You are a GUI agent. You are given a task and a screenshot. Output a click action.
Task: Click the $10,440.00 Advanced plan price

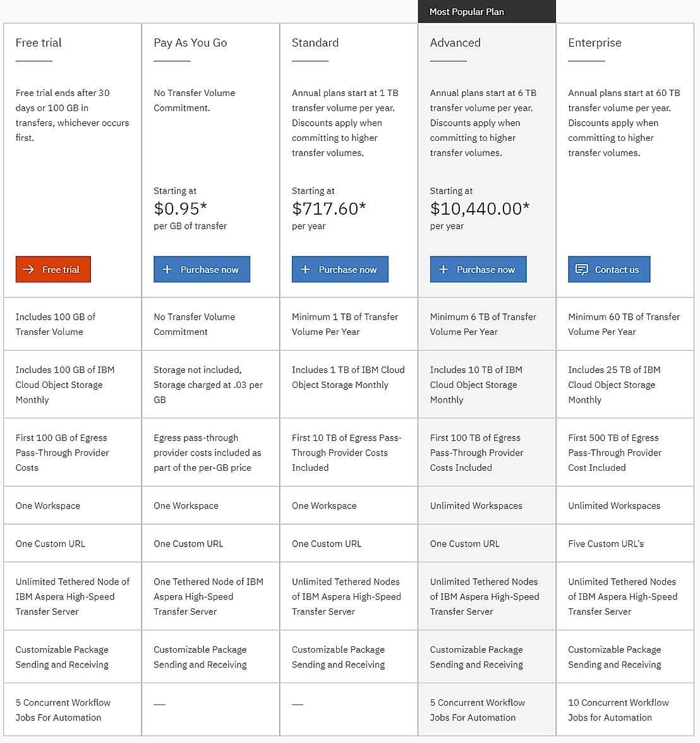[x=480, y=208]
